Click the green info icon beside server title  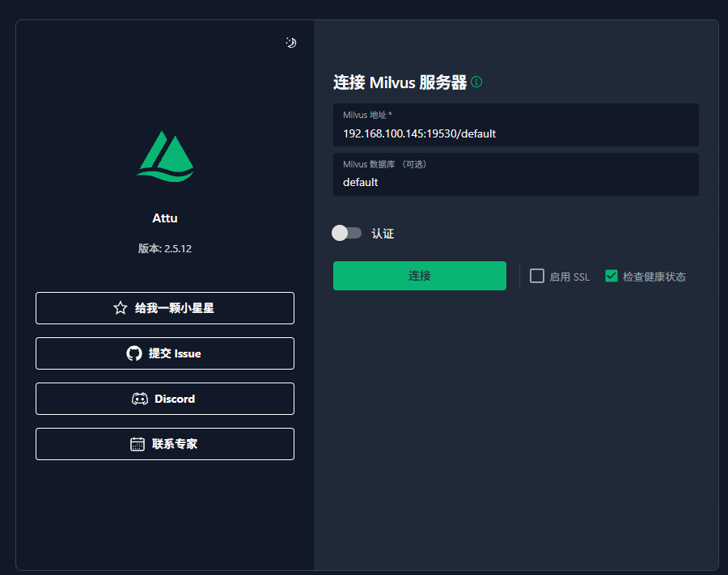click(476, 82)
